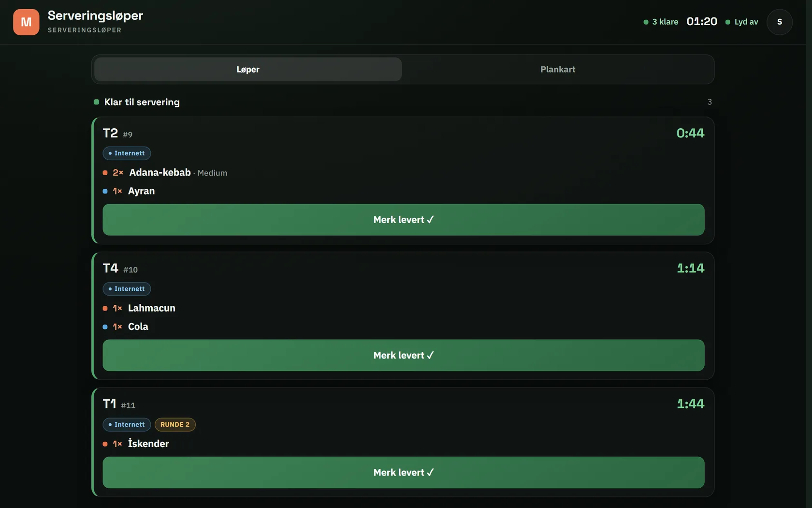Click the 1:44 timer on T1
This screenshot has width=812, height=508.
690,403
